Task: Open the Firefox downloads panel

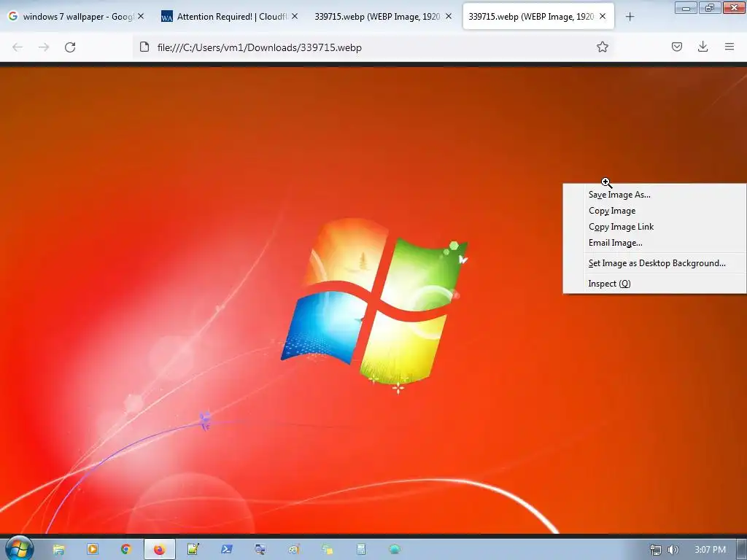Action: pyautogui.click(x=703, y=47)
